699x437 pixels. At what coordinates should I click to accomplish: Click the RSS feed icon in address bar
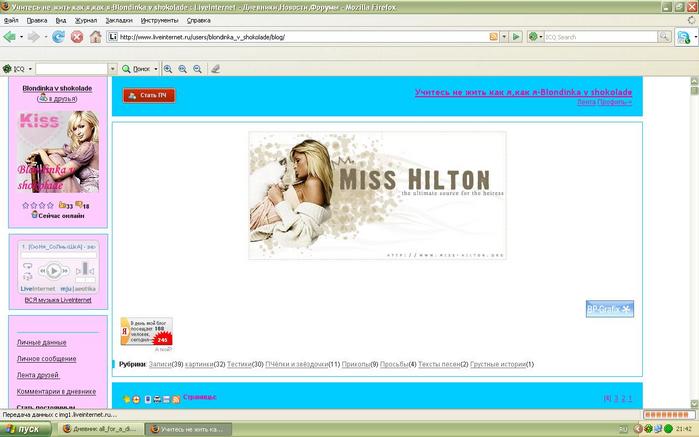pos(493,37)
